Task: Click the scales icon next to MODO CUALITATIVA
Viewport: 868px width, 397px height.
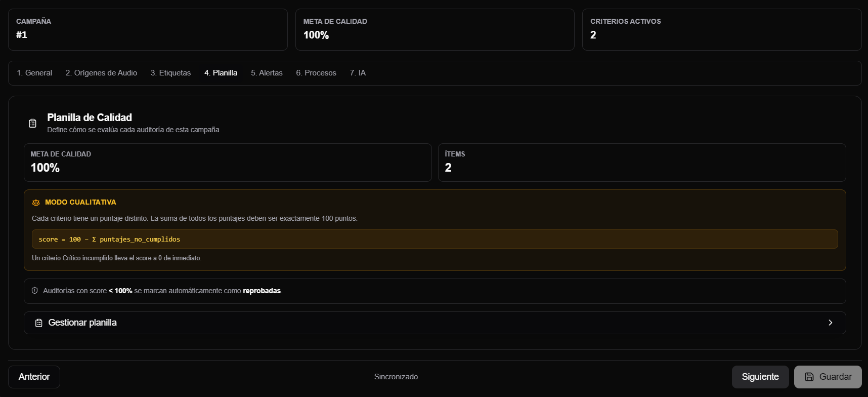Action: pos(36,203)
